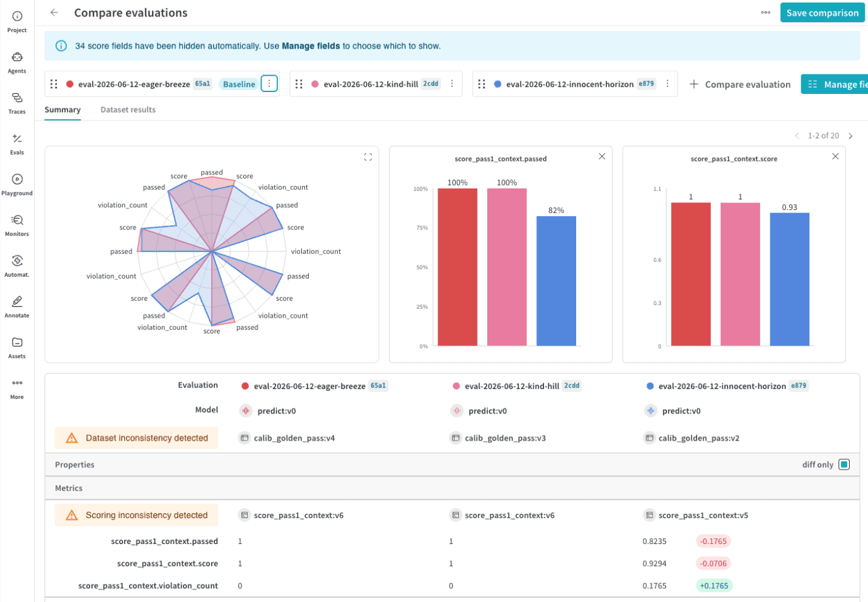Click the e879 hash tag in the evaluation row
Screen dimensions: 868x602
click(799, 386)
